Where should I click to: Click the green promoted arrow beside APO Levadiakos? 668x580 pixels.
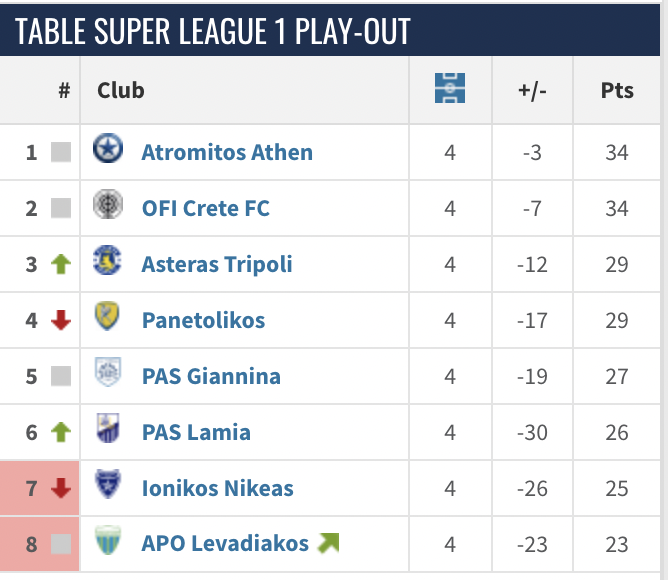(x=328, y=543)
